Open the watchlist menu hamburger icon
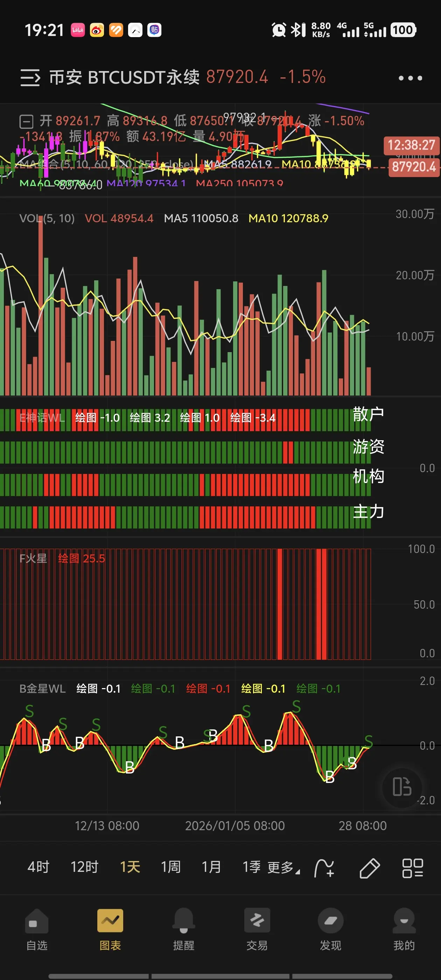Viewport: 441px width, 980px height. [30, 78]
